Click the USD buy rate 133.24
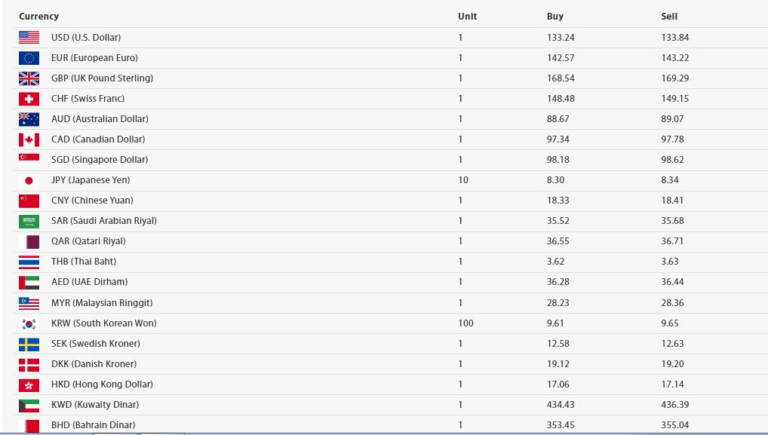The width and height of the screenshot is (768, 435). click(561, 37)
